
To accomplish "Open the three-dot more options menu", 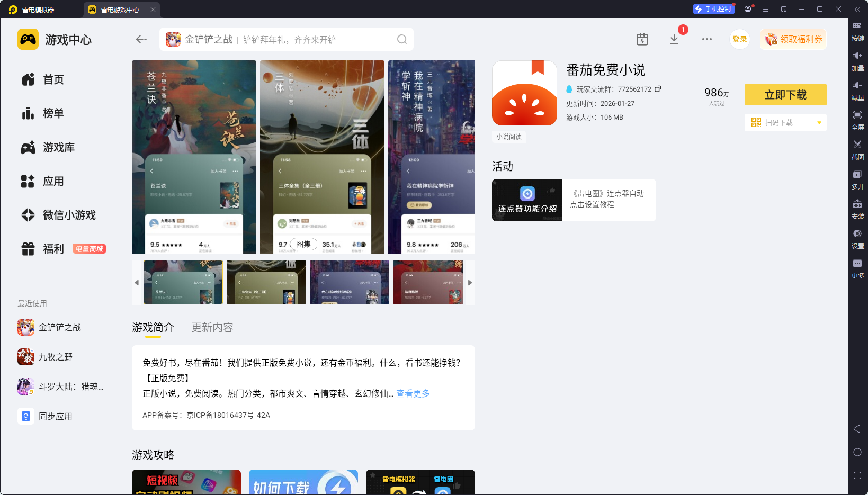I will tap(707, 39).
